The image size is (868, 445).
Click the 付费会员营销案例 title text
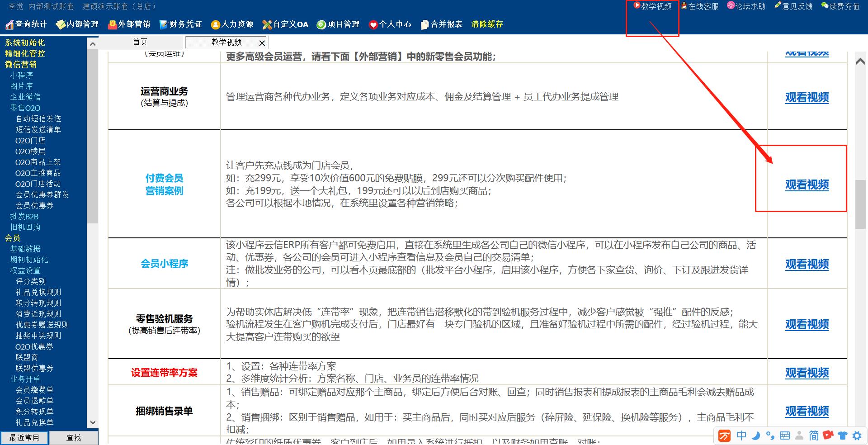tap(164, 185)
